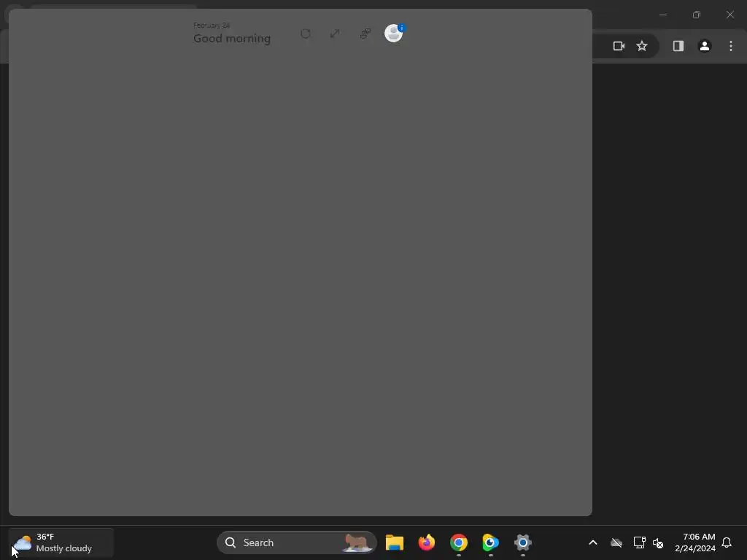Open Chrome three-dot menu
Screen dimensions: 747x560
pyautogui.click(x=731, y=46)
